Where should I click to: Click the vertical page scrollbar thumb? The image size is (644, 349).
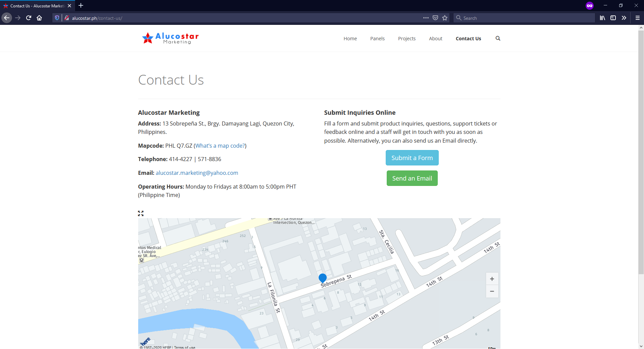tap(641, 153)
